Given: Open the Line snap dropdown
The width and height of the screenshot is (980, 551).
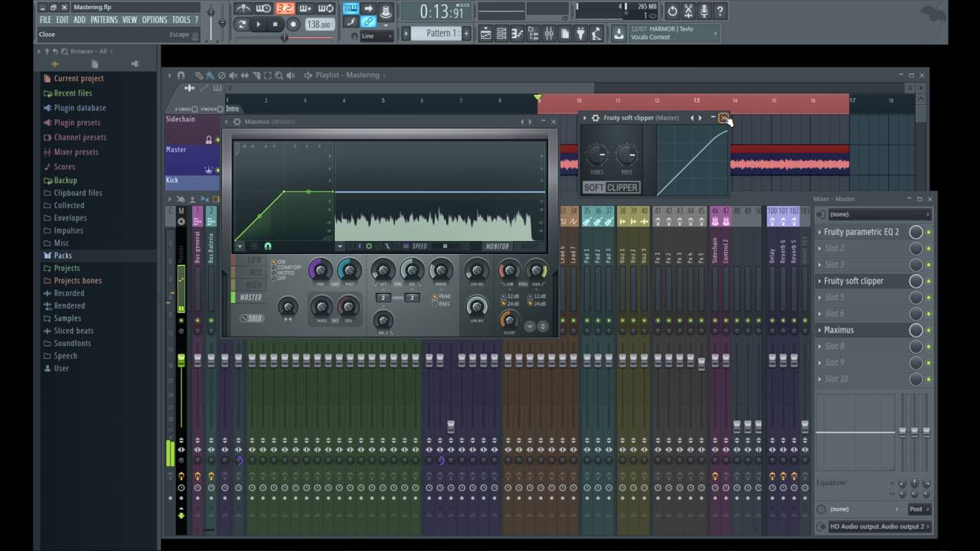Looking at the screenshot, I should click(377, 36).
